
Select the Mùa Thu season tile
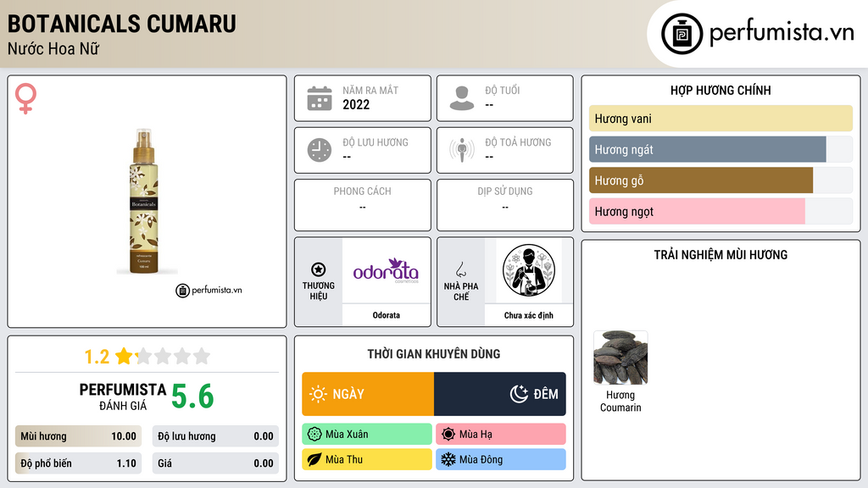[x=367, y=459]
